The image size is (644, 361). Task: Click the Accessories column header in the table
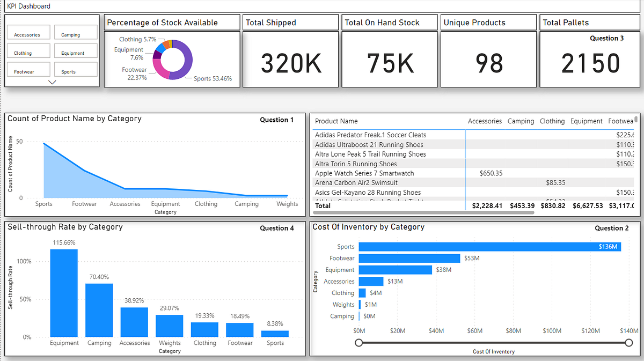click(x=485, y=121)
